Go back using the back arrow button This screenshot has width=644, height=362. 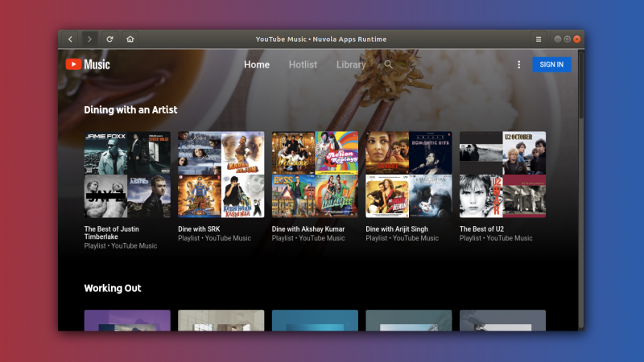pos(70,39)
